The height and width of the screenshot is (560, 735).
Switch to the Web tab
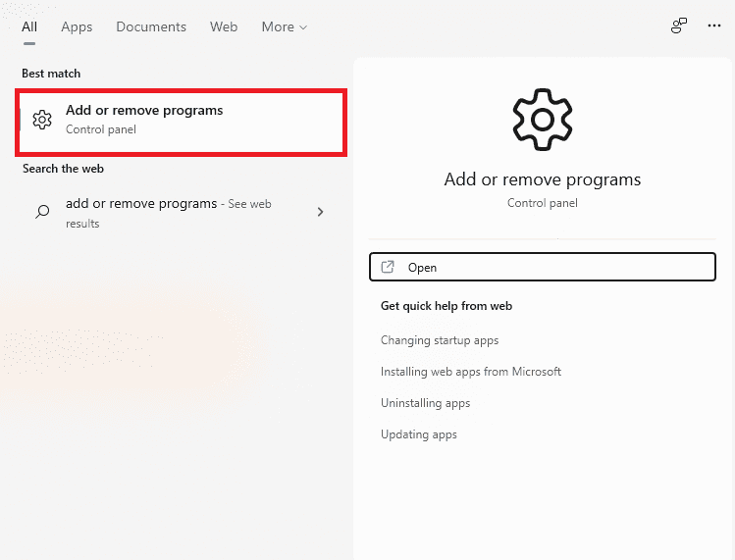point(224,26)
